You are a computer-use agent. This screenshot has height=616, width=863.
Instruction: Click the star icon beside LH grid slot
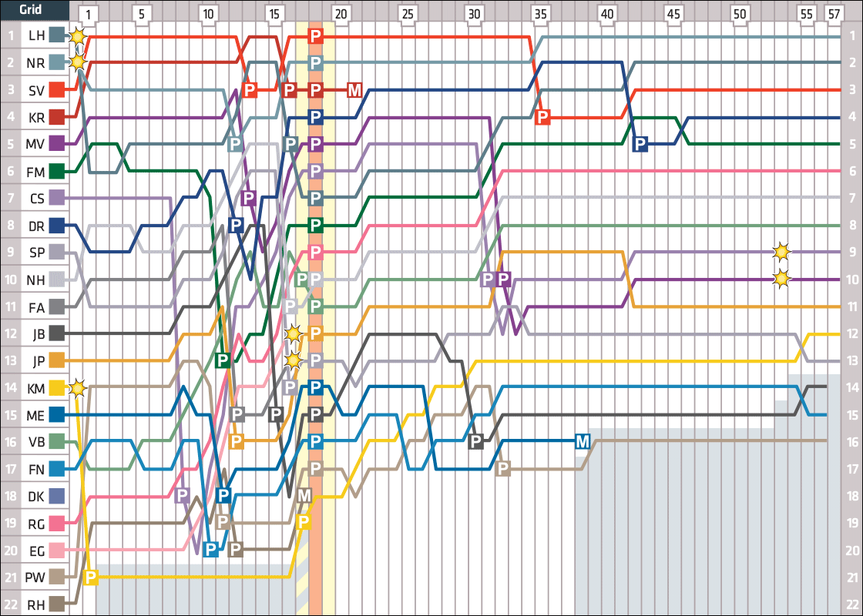pyautogui.click(x=77, y=35)
